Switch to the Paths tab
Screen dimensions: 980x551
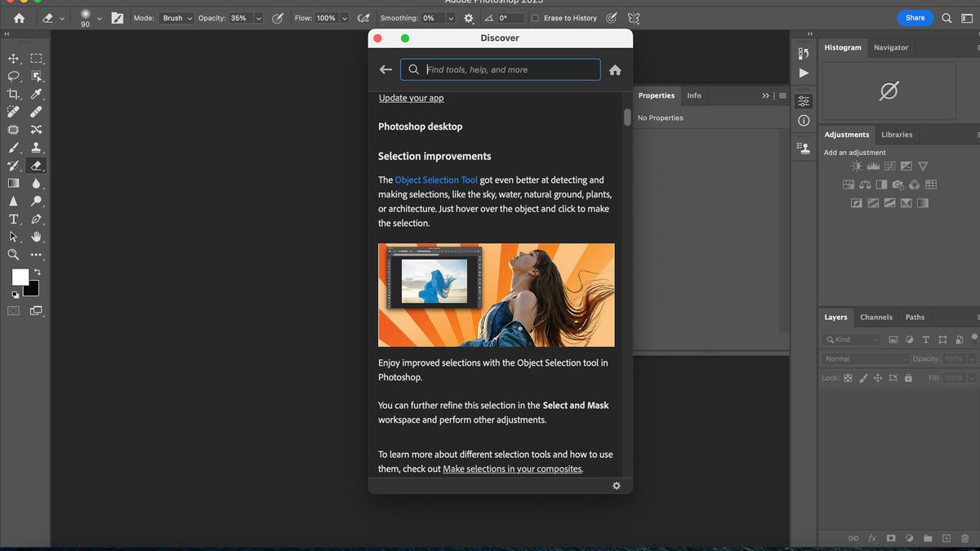[x=915, y=317]
